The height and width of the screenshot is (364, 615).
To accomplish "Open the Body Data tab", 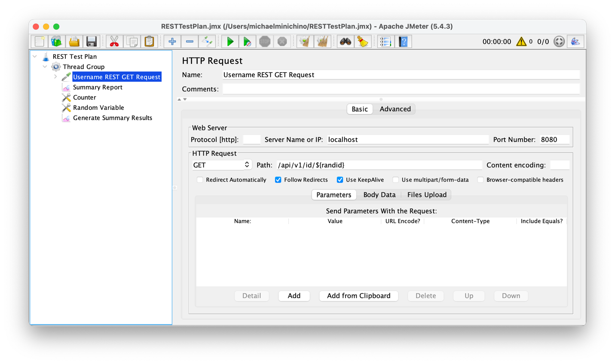I will point(379,195).
